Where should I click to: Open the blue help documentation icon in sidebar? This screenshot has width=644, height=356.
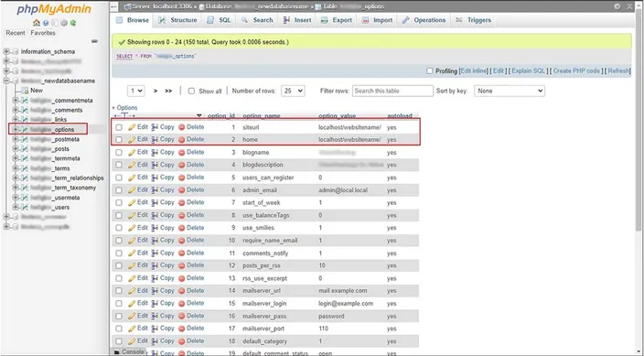[46, 23]
